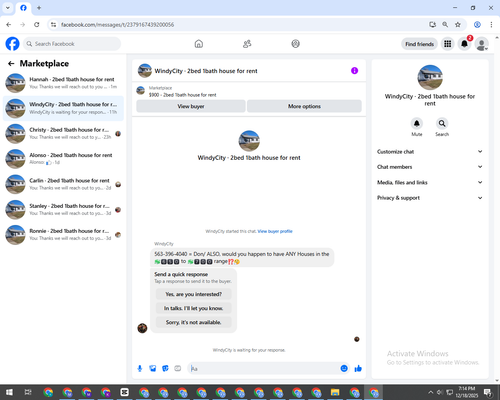
Task: Open the Friends icon in top navigation
Action: pos(247,44)
